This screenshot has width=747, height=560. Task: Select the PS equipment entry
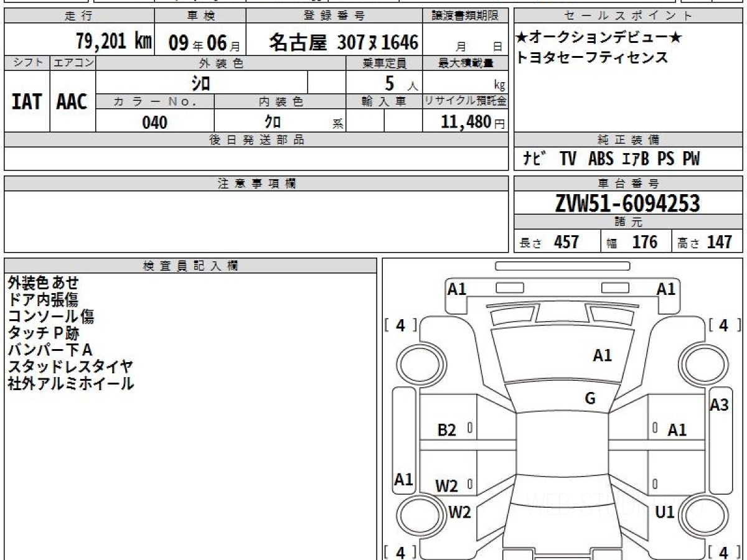click(x=665, y=159)
